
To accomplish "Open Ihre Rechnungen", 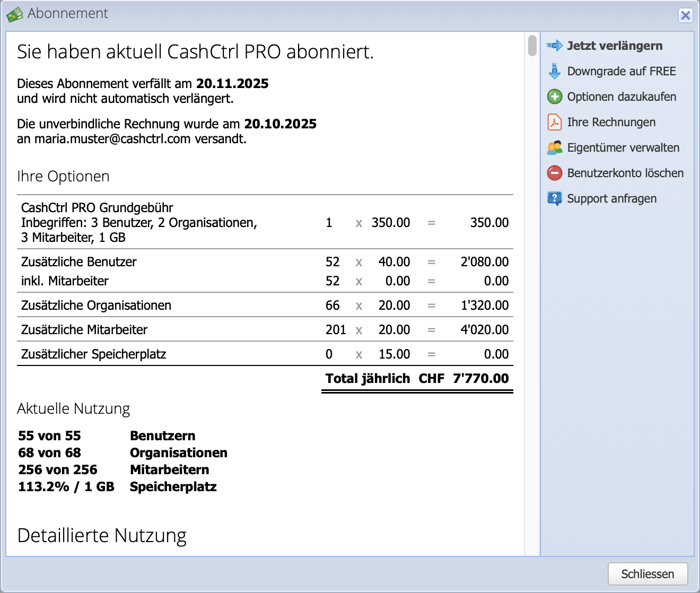I will pyautogui.click(x=611, y=122).
